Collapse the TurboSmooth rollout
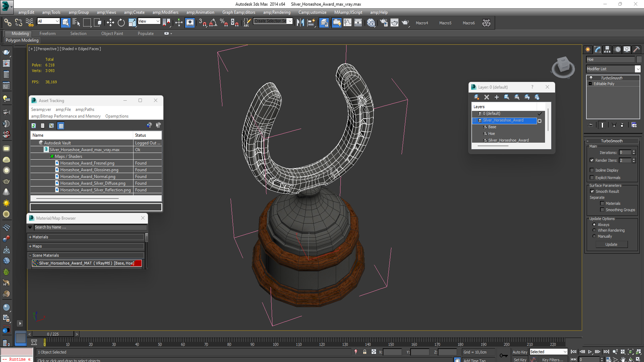 611,141
